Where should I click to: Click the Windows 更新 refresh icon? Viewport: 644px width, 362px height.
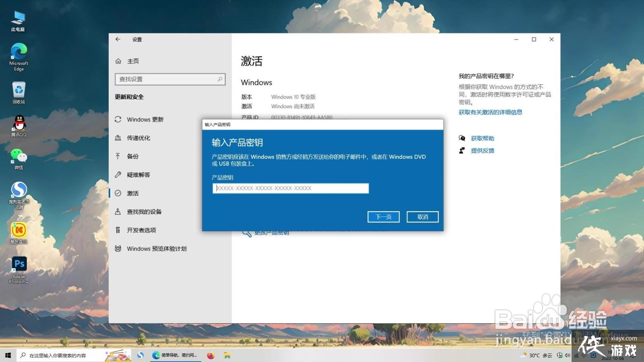coord(118,119)
